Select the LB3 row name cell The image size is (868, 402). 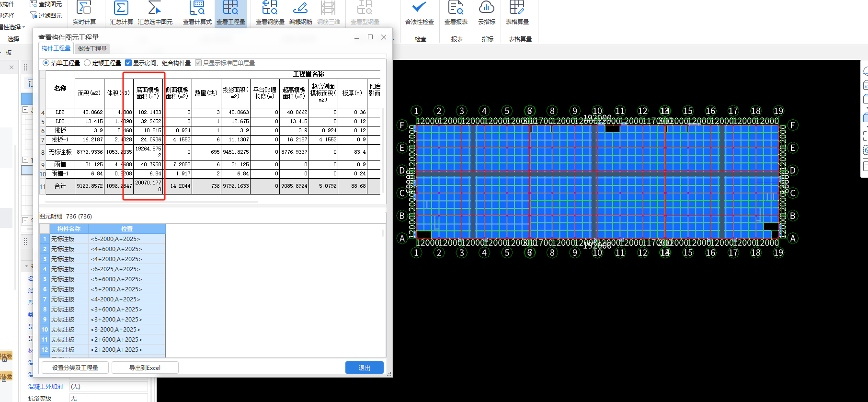tap(60, 121)
